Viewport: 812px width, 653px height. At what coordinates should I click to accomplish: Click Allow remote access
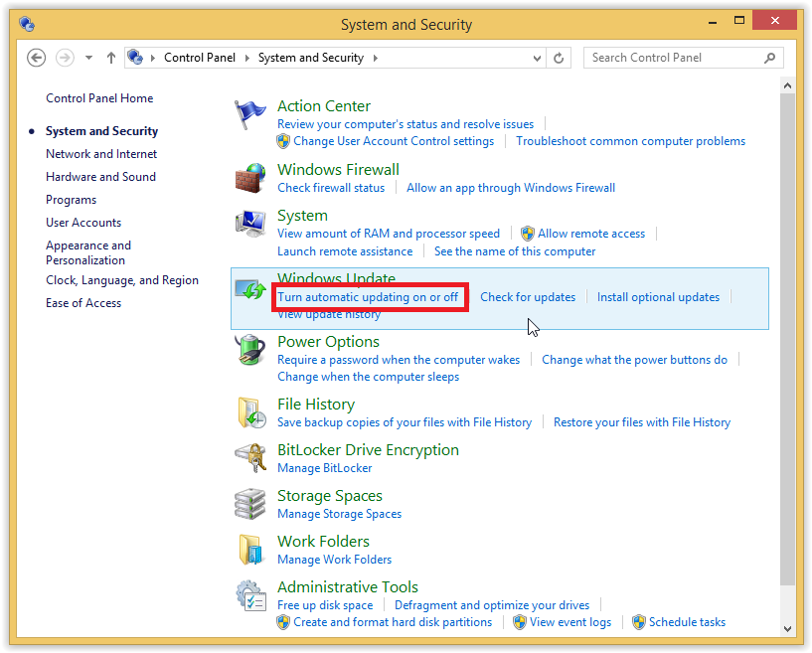[591, 234]
